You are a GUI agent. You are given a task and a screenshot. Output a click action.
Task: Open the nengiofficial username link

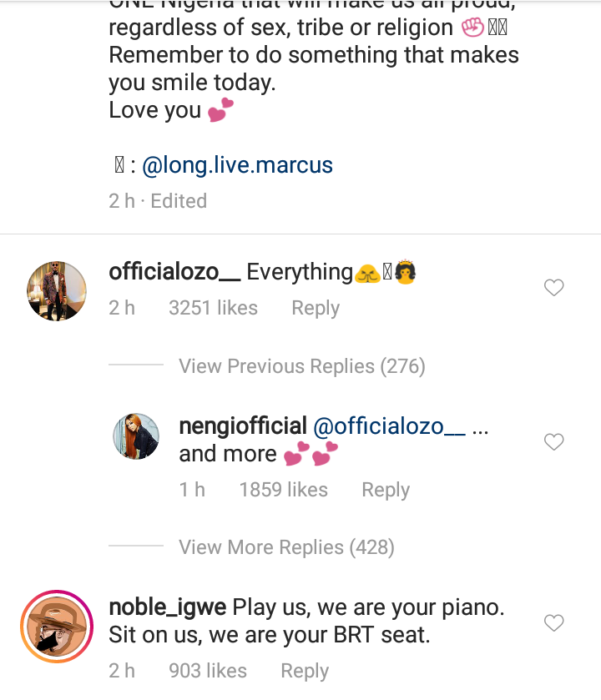(243, 426)
